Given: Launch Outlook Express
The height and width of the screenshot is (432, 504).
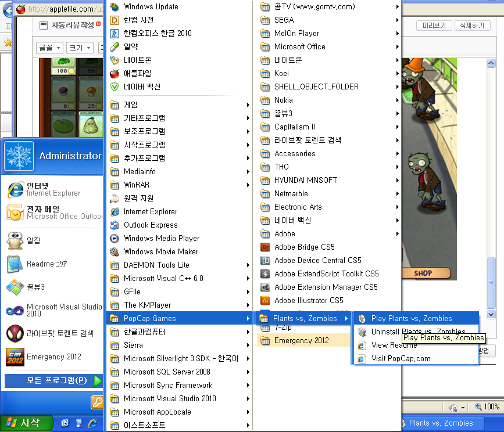Looking at the screenshot, I should coord(150,225).
